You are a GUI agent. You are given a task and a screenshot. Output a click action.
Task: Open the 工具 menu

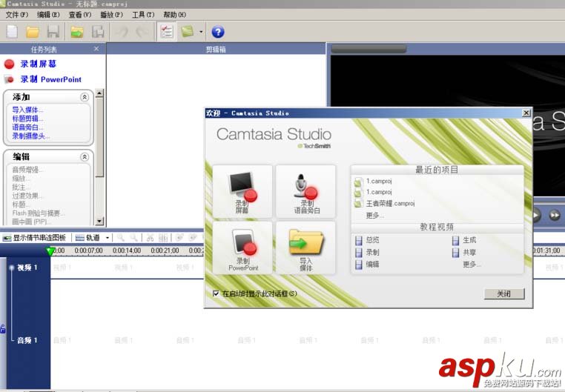(143, 15)
